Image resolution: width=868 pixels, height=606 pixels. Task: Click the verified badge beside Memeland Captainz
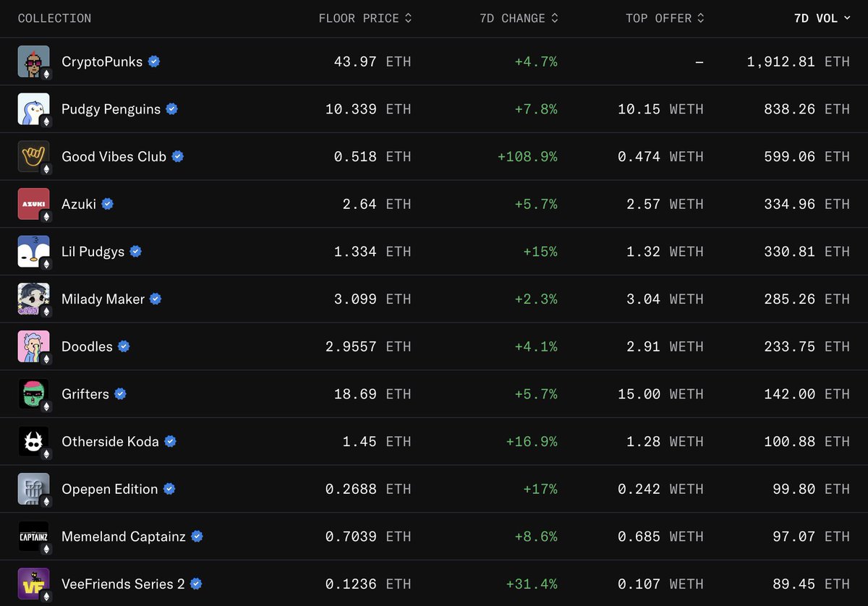click(x=197, y=537)
